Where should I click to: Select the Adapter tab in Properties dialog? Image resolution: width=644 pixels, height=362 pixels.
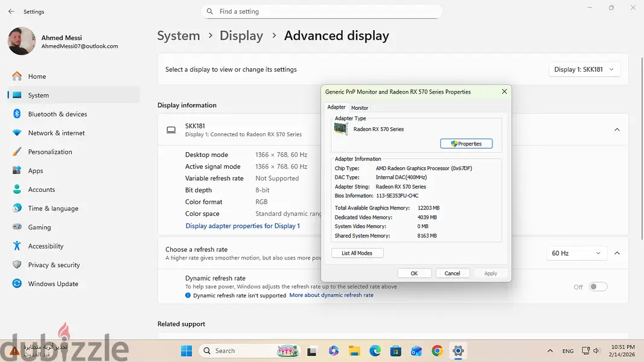pos(336,107)
